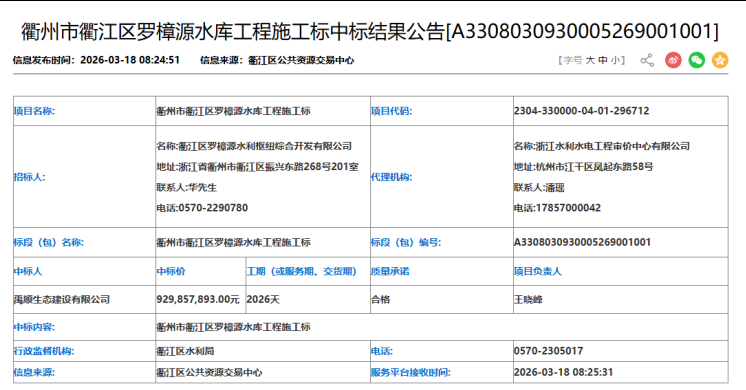Image resolution: width=746 pixels, height=390 pixels.
Task: Select tenderer name 衢江区罗樟源水利枢纽综合开发有限公司
Action: tap(265, 146)
